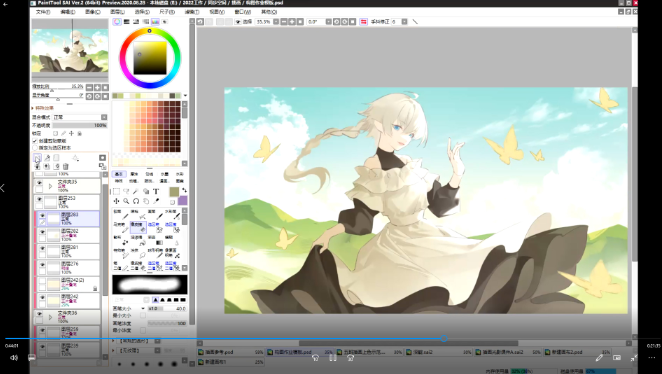The width and height of the screenshot is (662, 374).
Task: Open the zoom percentage dropdown beside 55.5%
Action: click(276, 22)
